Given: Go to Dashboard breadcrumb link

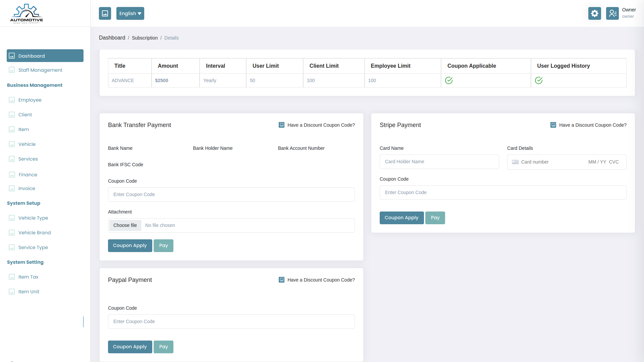Looking at the screenshot, I should coord(112,38).
